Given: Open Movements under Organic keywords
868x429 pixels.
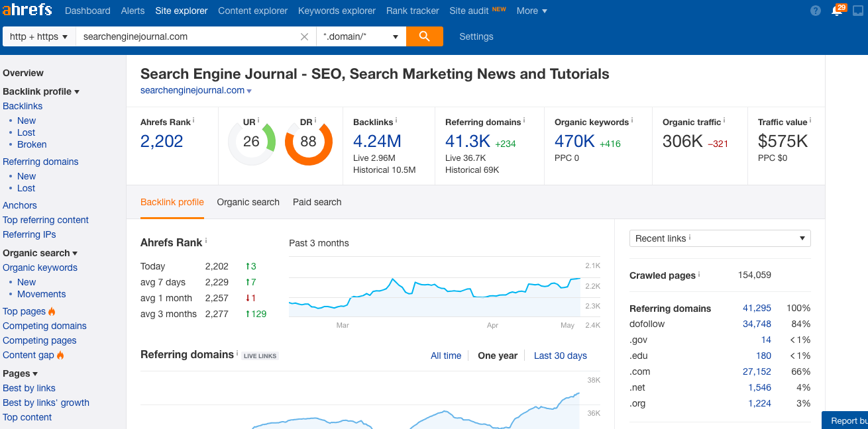Looking at the screenshot, I should click(42, 294).
